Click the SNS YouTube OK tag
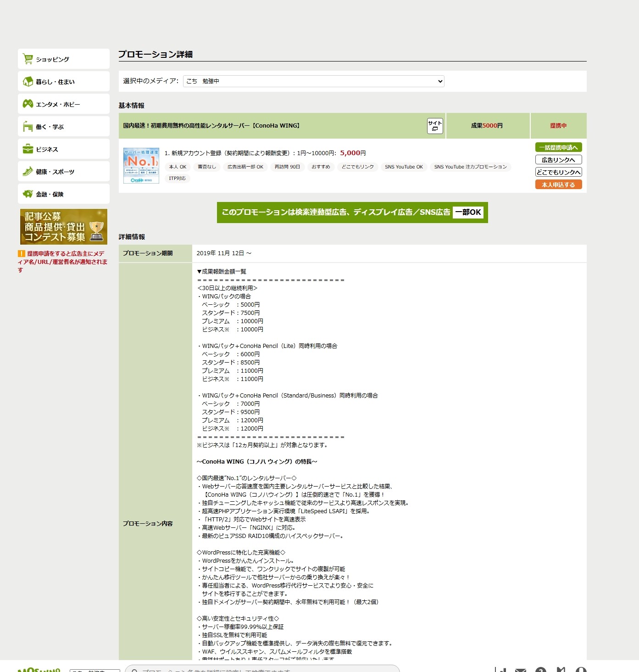The width and height of the screenshot is (639, 672). (404, 167)
